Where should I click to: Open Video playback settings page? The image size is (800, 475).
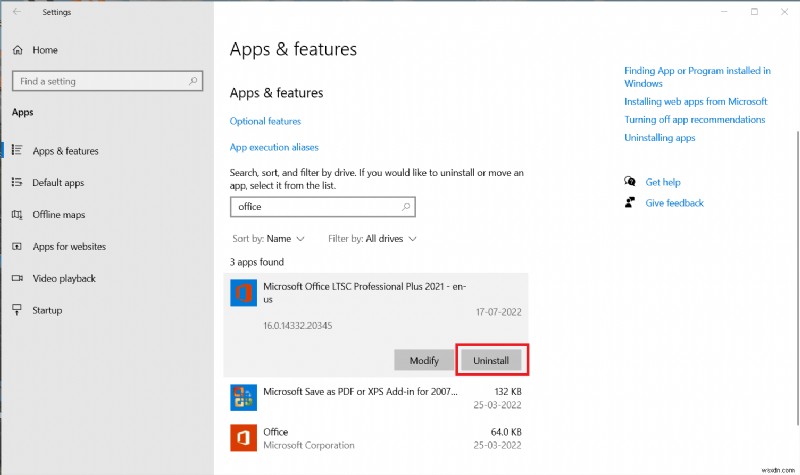pyautogui.click(x=64, y=279)
